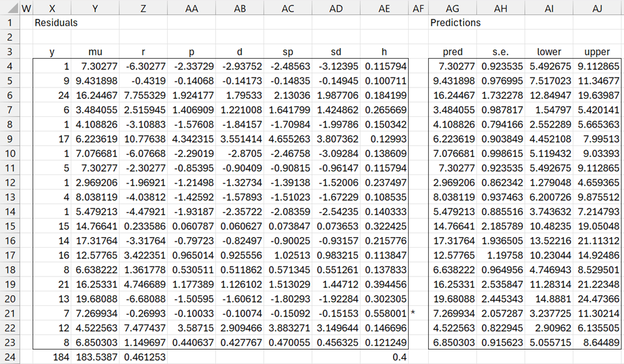This screenshot has height=364, width=624.
Task: Select entire column AJ by header
Action: tap(598, 8)
